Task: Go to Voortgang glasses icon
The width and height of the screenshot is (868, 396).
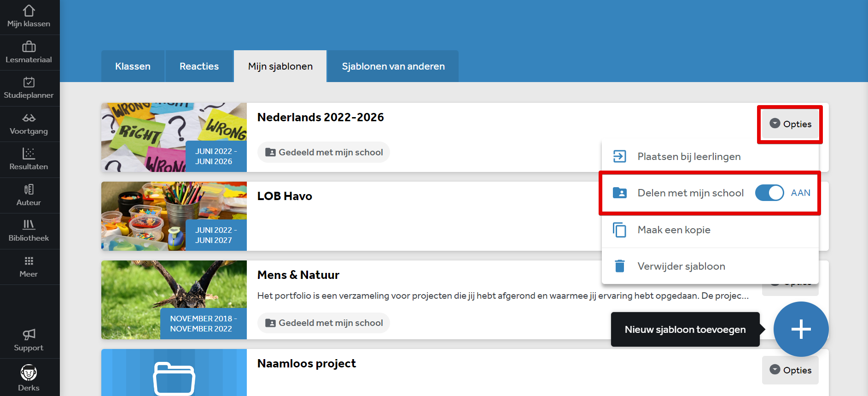Action: point(29,118)
